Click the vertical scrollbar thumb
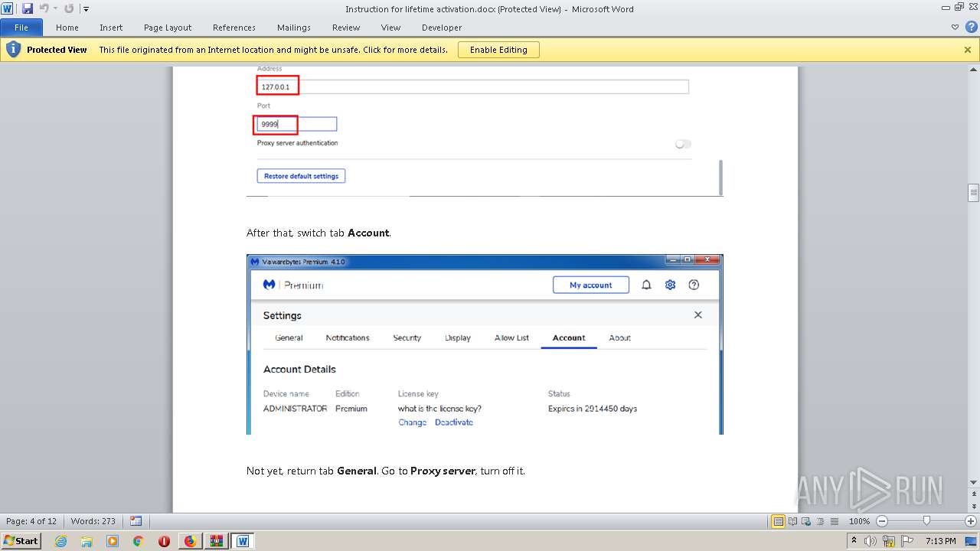 [x=973, y=192]
